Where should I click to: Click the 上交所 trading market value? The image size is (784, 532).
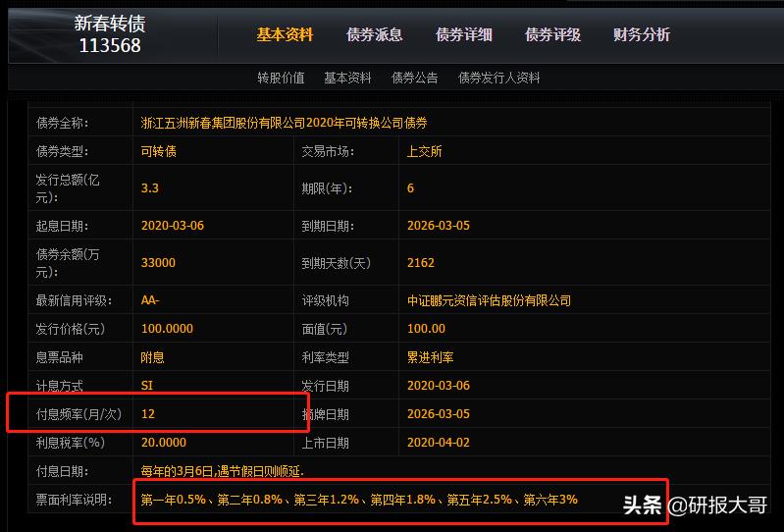pos(424,152)
